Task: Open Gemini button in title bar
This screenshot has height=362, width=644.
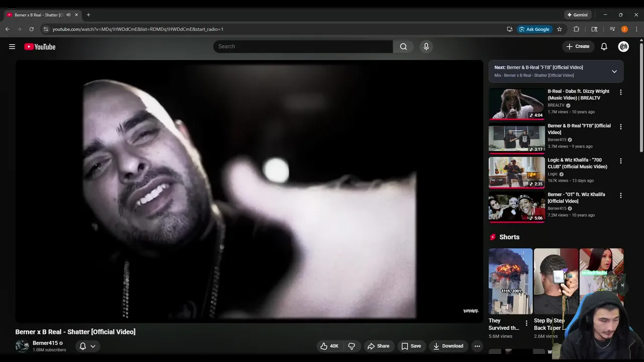Action: 578,15
